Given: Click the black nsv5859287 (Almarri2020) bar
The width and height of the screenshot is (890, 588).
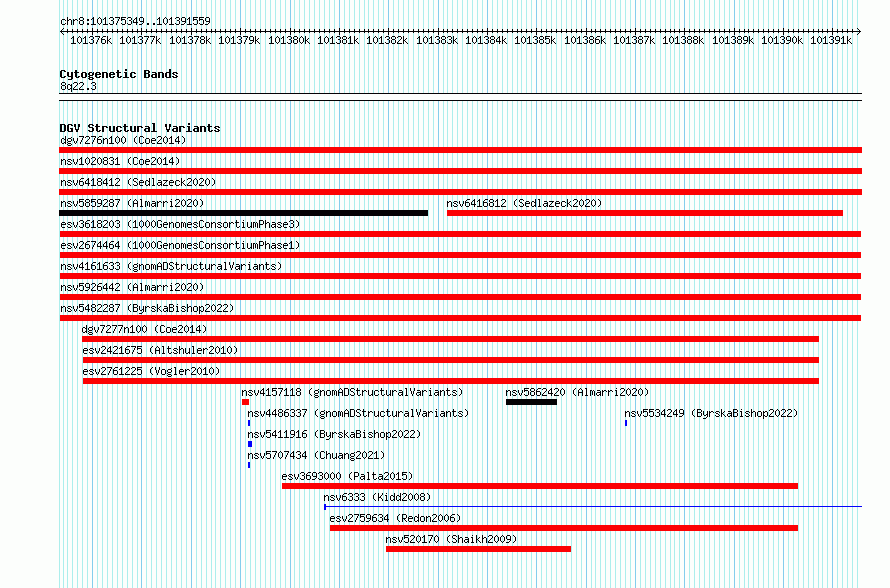Looking at the screenshot, I should point(244,213).
